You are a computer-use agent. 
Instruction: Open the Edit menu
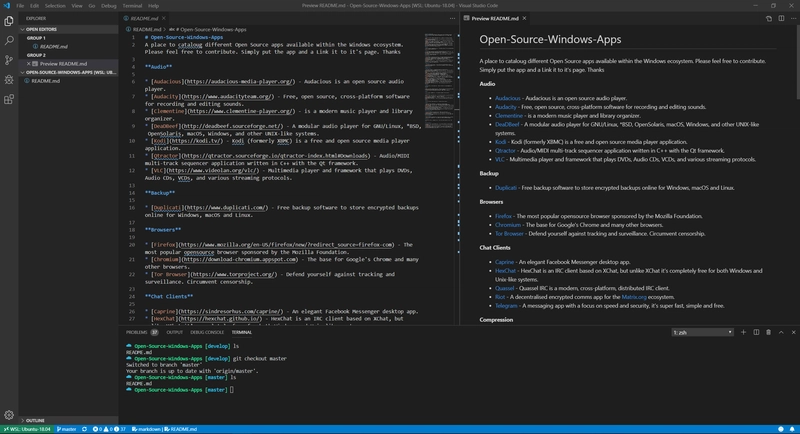(34, 6)
